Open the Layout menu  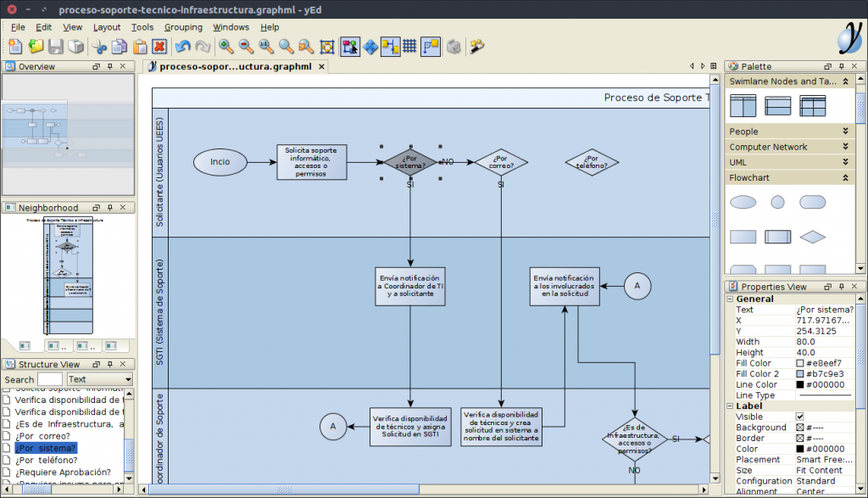pyautogui.click(x=106, y=27)
